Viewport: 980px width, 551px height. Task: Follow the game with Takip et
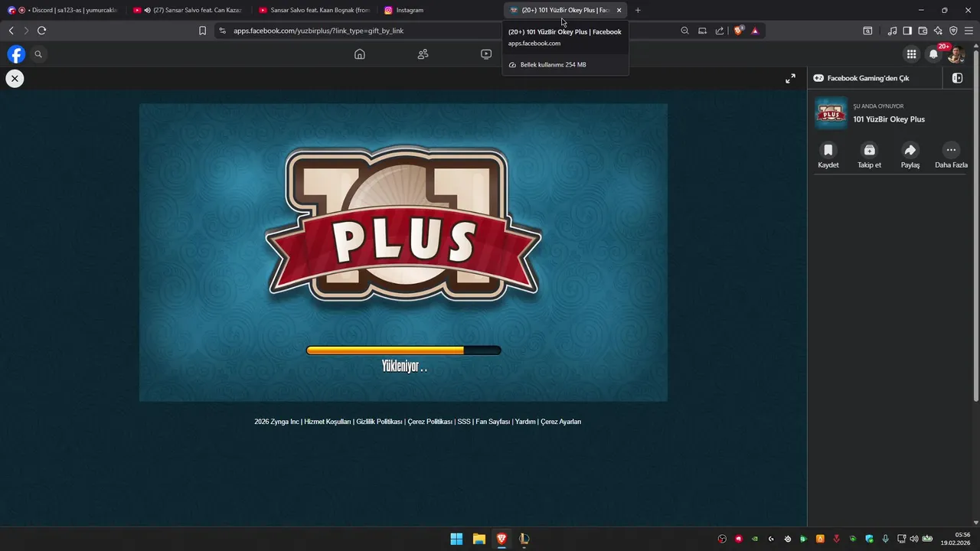tap(869, 155)
